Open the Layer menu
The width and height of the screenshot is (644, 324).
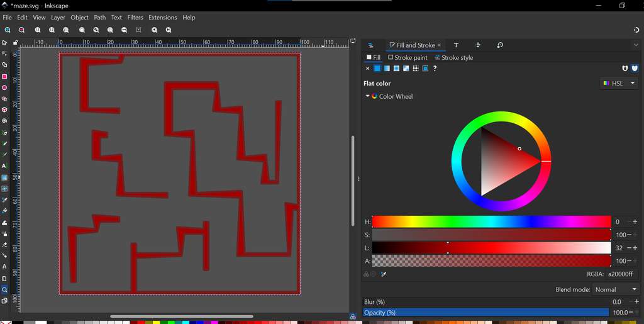click(58, 18)
